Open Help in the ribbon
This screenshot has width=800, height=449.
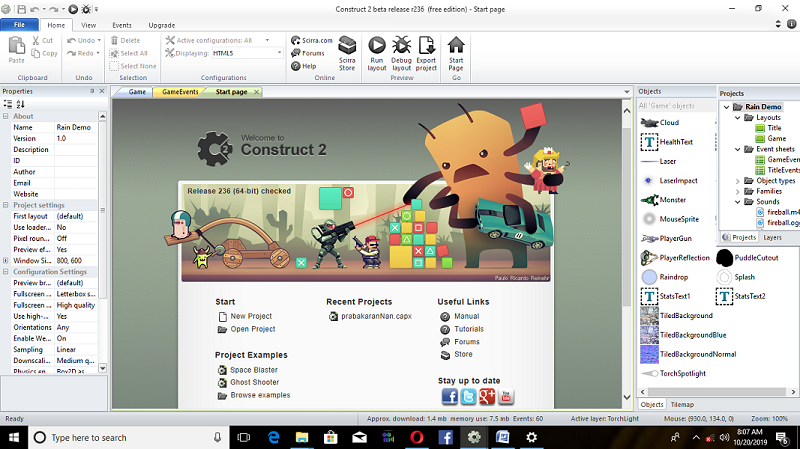pyautogui.click(x=304, y=66)
